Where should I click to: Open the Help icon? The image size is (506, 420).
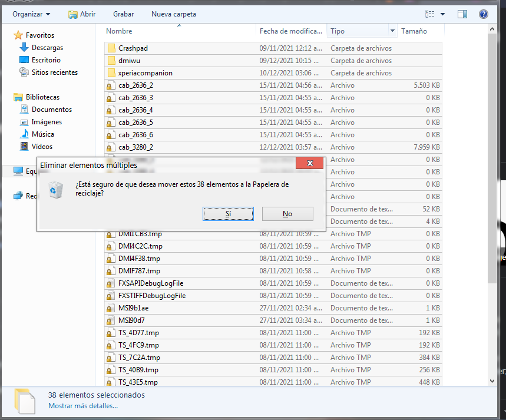pyautogui.click(x=484, y=14)
